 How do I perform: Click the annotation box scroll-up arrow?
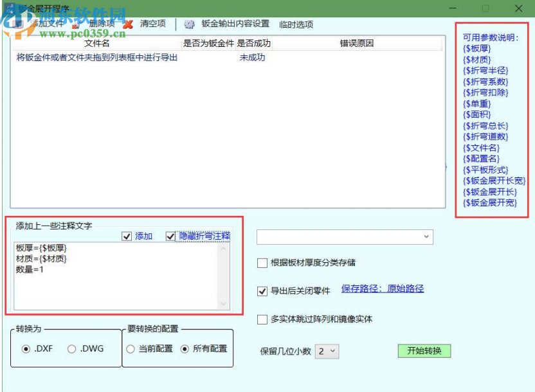click(224, 249)
